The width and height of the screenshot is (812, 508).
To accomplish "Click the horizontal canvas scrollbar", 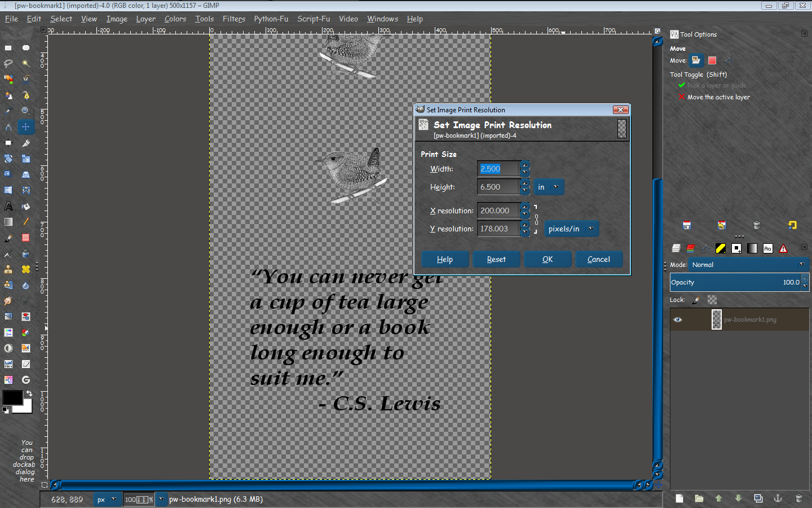I will click(x=347, y=485).
